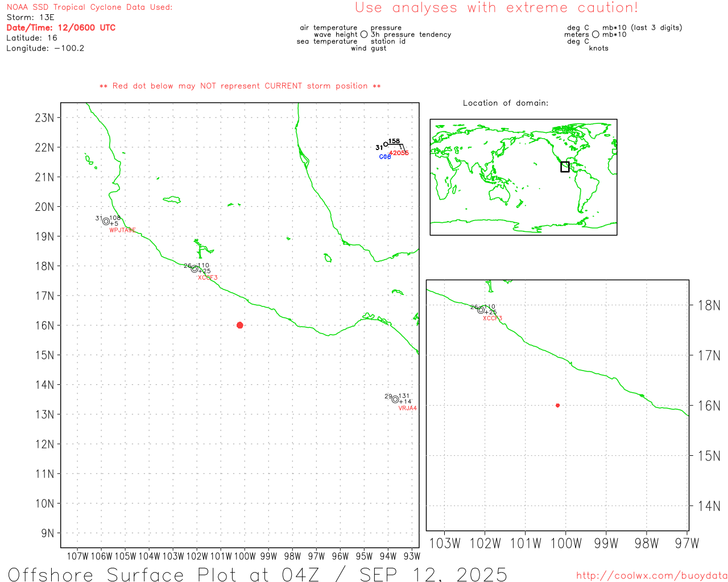The width and height of the screenshot is (728, 582).
Task: Click the red storm dot in the inset map
Action: point(557,405)
